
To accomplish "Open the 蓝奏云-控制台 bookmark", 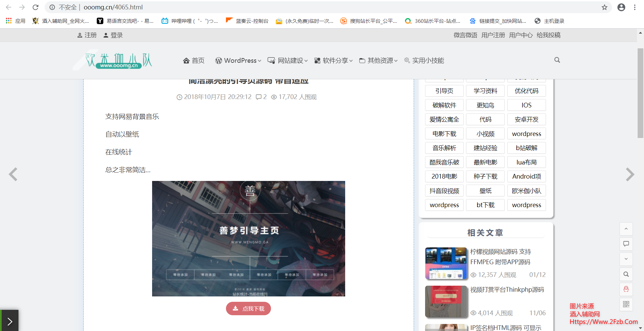I will pos(247,21).
